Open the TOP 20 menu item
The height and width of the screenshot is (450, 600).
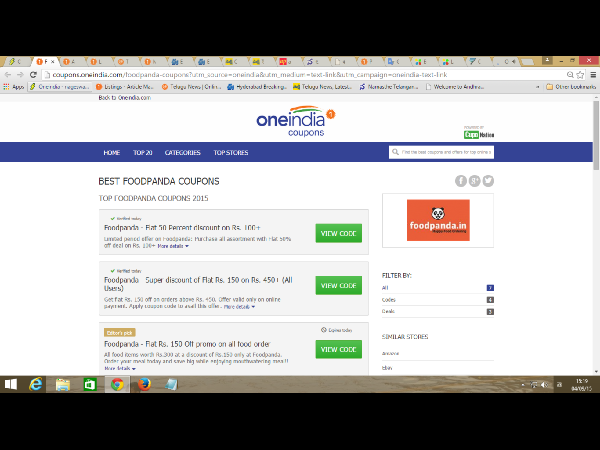point(142,153)
